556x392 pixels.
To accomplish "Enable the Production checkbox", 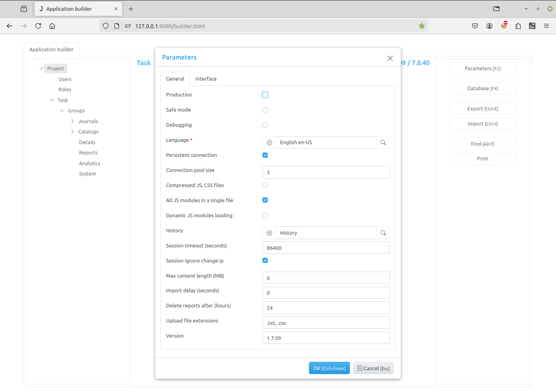I will click(265, 95).
